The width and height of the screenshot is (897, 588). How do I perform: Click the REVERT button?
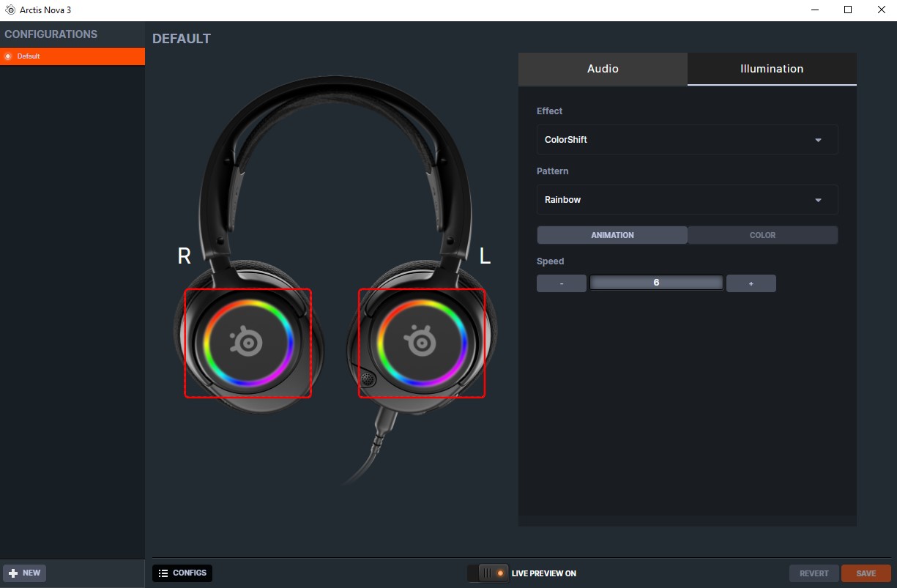814,573
